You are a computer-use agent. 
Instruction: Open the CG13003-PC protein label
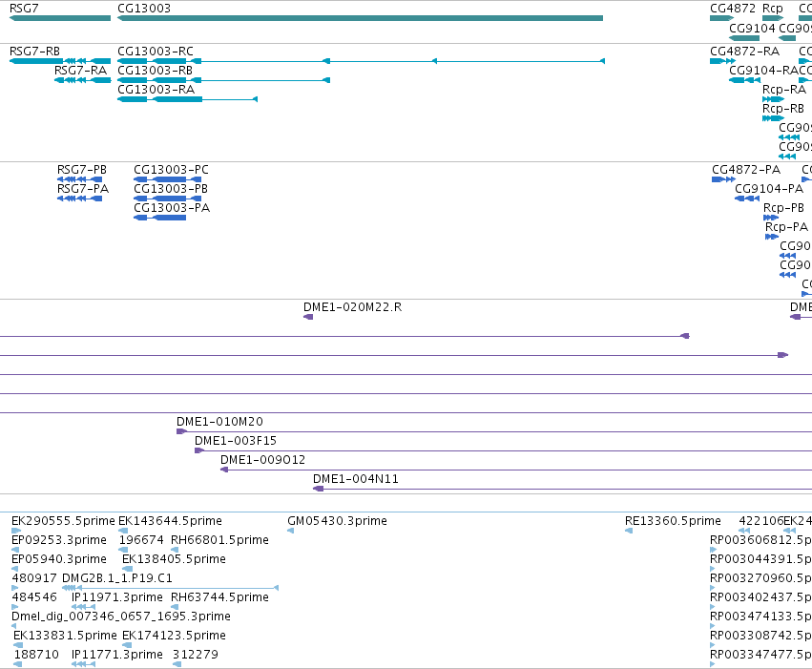(171, 170)
